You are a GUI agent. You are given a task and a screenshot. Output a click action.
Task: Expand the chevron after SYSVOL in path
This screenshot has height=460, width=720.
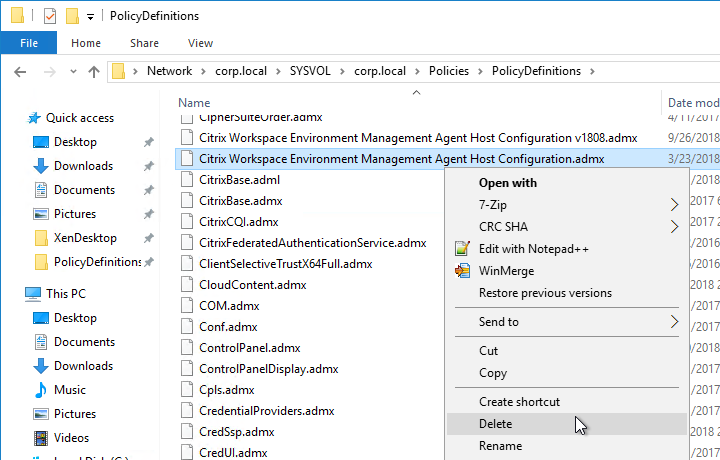[x=342, y=72]
